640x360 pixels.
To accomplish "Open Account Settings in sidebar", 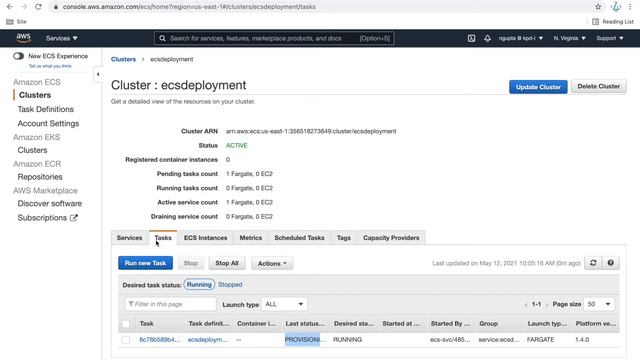I will pos(48,124).
